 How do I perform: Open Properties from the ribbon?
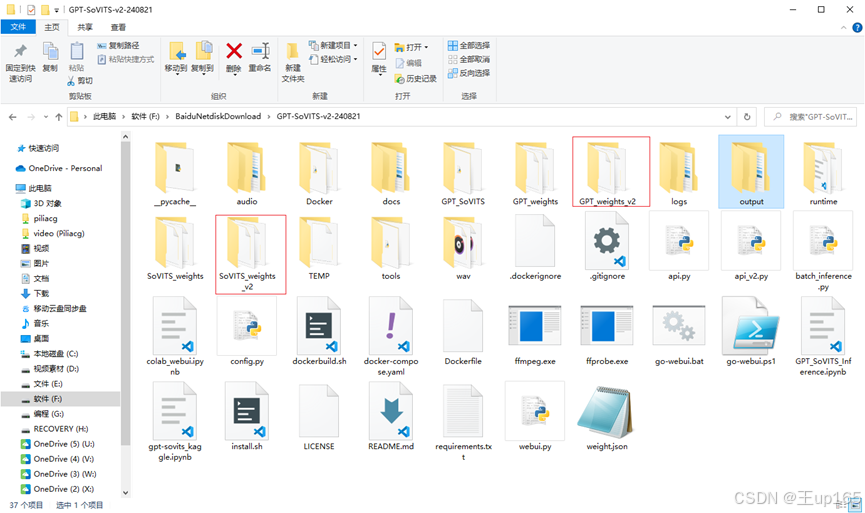tap(379, 57)
